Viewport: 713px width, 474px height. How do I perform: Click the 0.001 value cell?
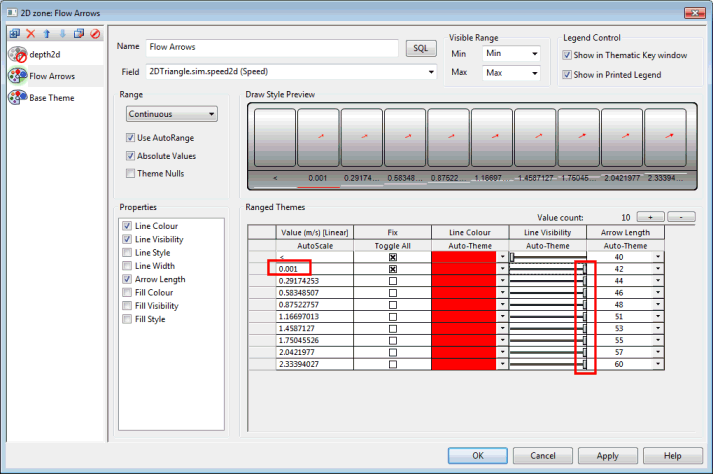click(315, 269)
